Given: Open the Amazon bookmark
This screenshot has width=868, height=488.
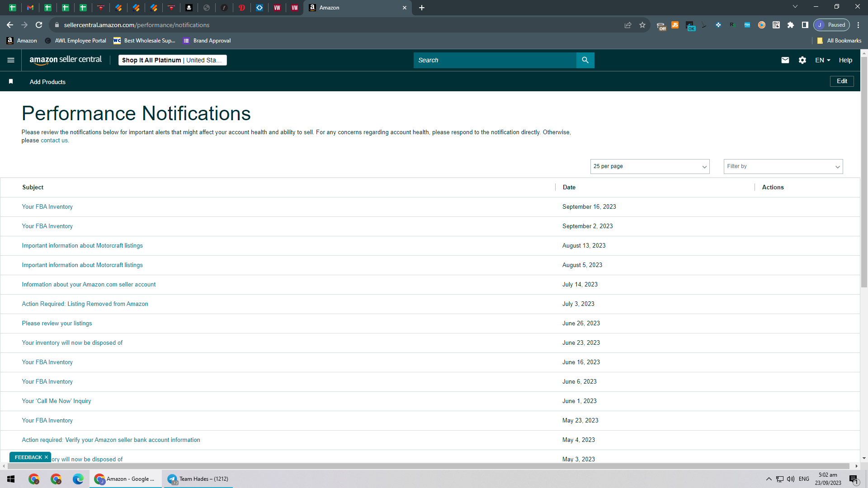Looking at the screenshot, I should pyautogui.click(x=22, y=41).
